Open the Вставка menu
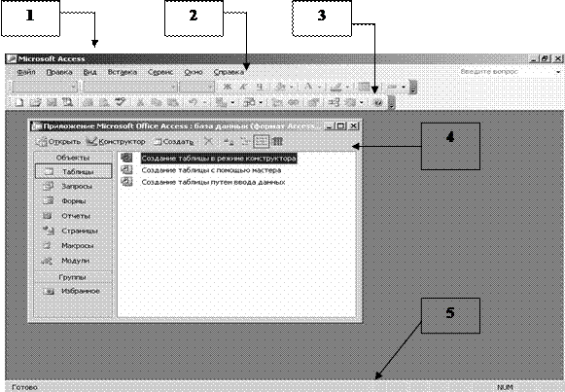 (123, 72)
